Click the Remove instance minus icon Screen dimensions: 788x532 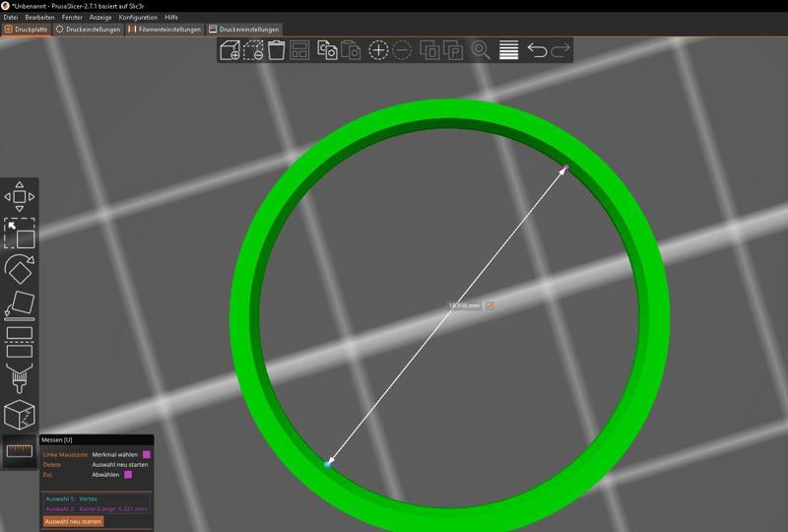tap(402, 50)
